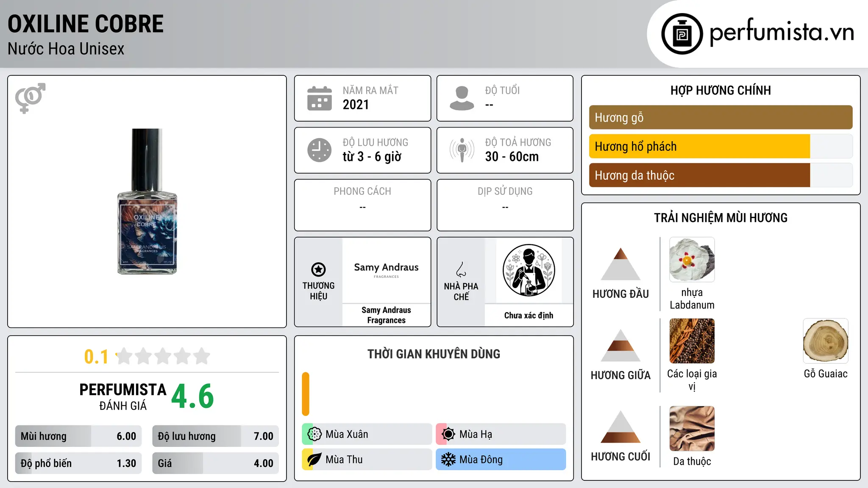Click the Các loại gia vị note label

click(692, 380)
